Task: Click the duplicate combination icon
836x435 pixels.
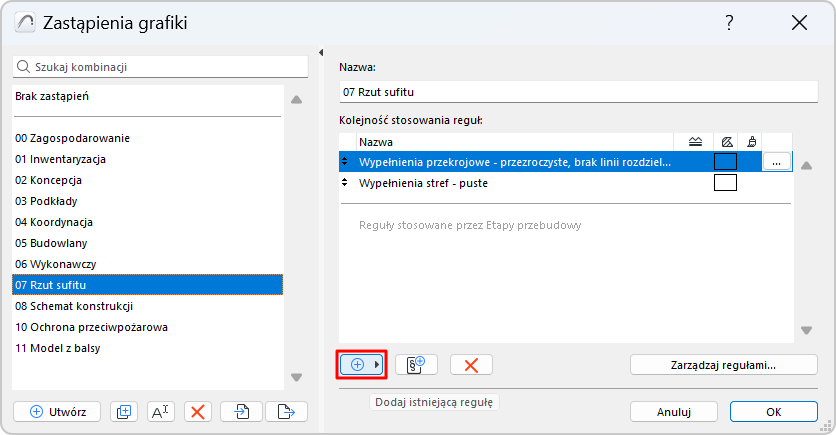Action: [x=124, y=411]
